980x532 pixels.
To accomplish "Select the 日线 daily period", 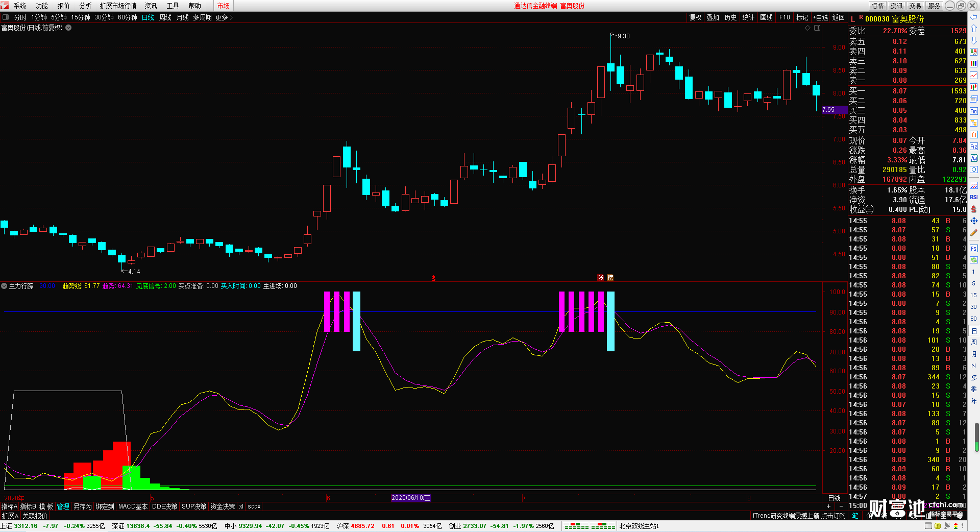I will pyautogui.click(x=148, y=17).
